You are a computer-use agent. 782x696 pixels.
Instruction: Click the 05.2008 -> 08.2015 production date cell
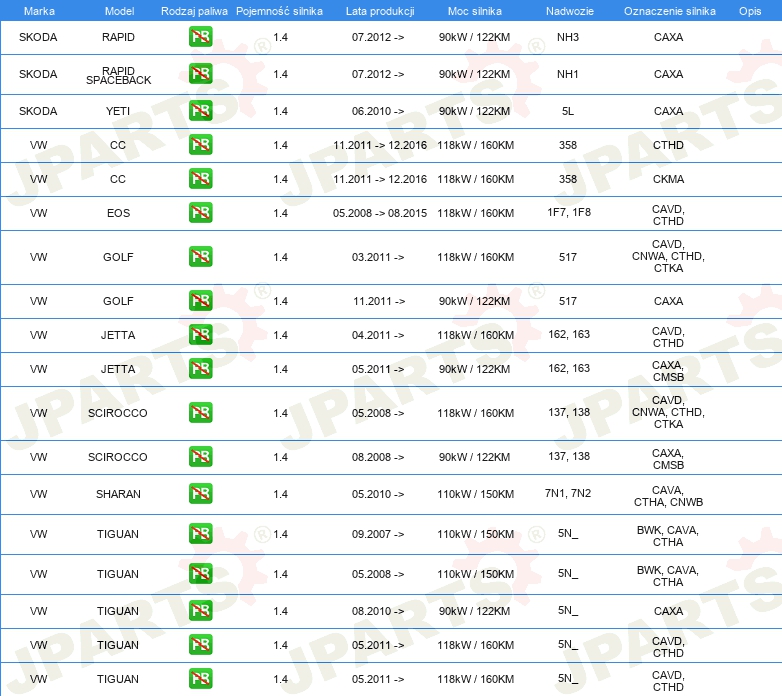click(x=379, y=213)
